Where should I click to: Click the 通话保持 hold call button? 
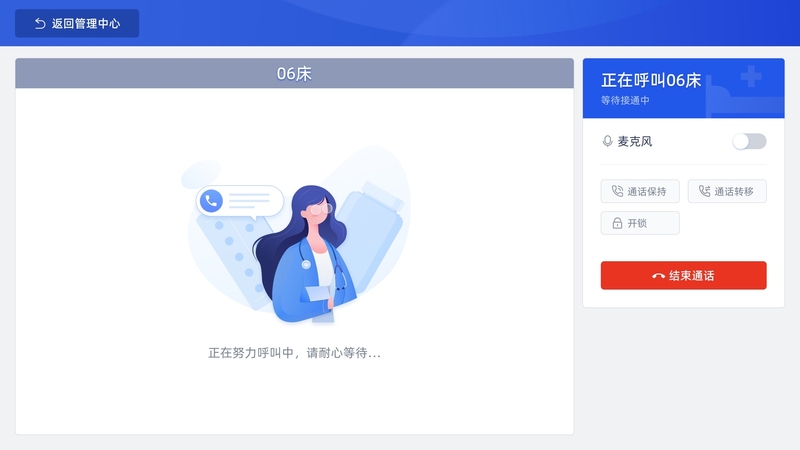[x=640, y=191]
